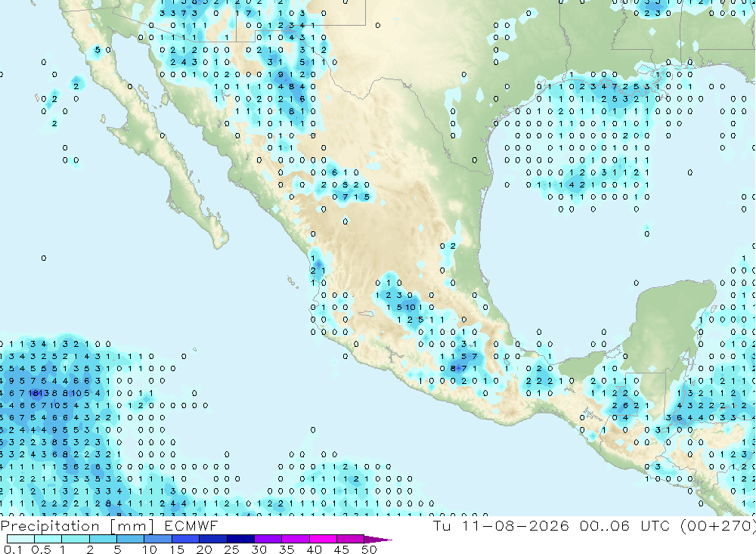The image size is (756, 554).
Task: Click the 45–50 mm legend color segment
Action: [351, 539]
